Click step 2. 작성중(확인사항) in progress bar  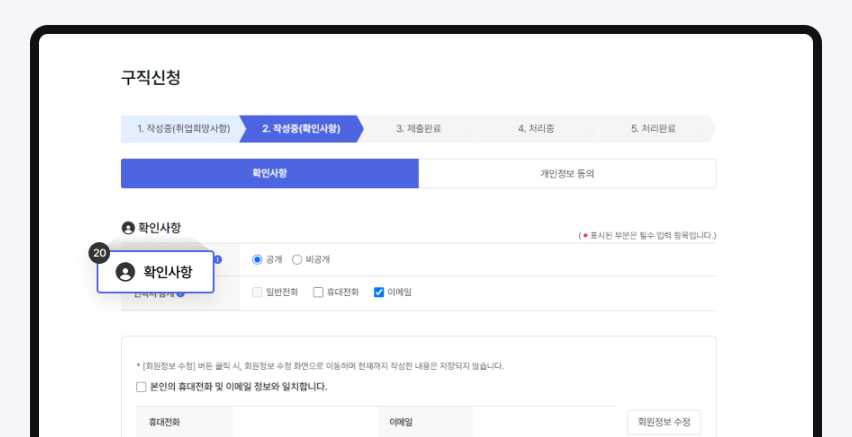tap(301, 129)
